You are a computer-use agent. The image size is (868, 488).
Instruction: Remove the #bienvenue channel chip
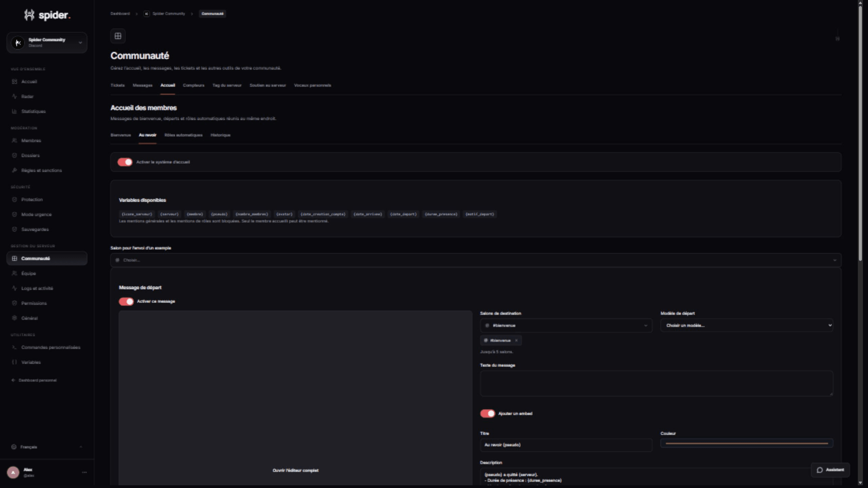coord(516,341)
